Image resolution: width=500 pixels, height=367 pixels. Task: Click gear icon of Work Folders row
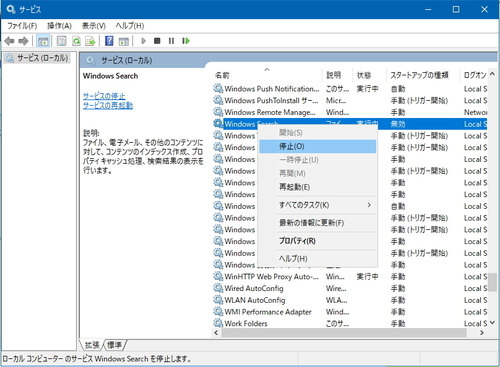point(218,323)
